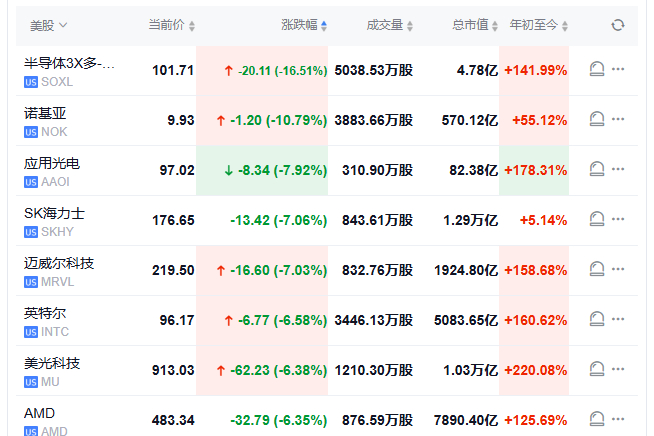Click price 913.03 for MU

coord(173,370)
